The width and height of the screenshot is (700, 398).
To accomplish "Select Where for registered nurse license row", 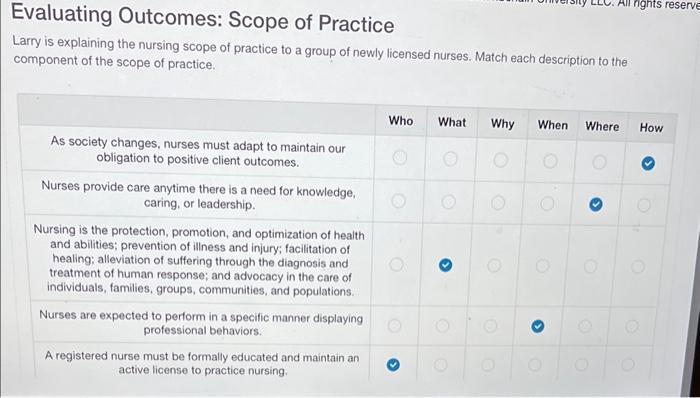I will pyautogui.click(x=581, y=365).
